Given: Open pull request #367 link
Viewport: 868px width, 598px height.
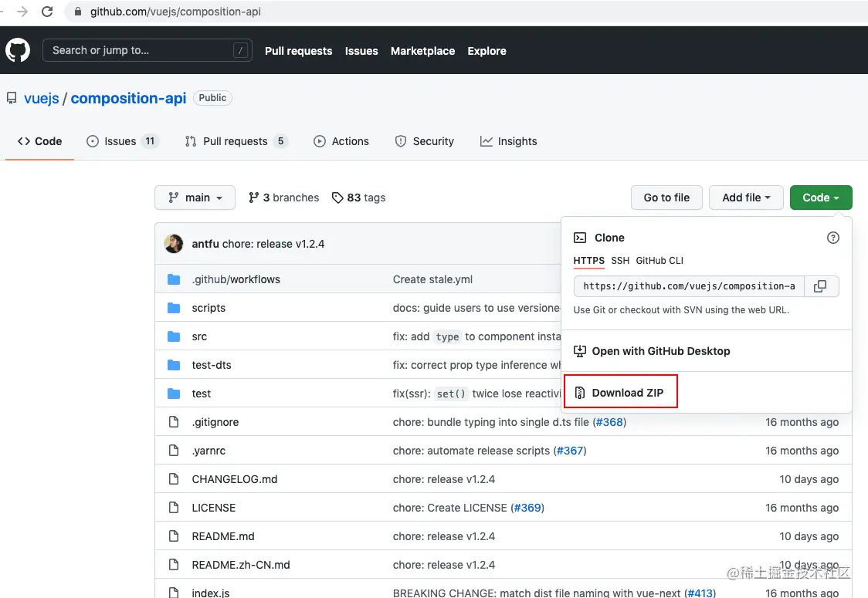Looking at the screenshot, I should point(570,451).
